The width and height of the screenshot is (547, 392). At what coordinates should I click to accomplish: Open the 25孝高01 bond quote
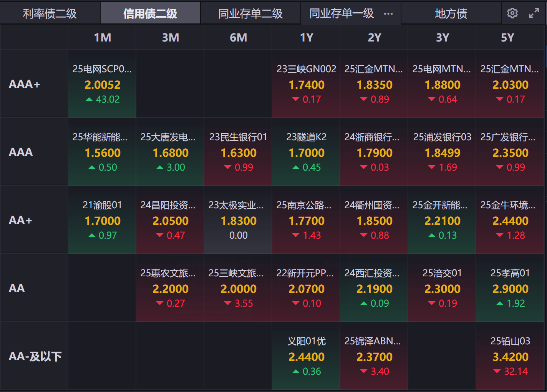pyautogui.click(x=510, y=288)
